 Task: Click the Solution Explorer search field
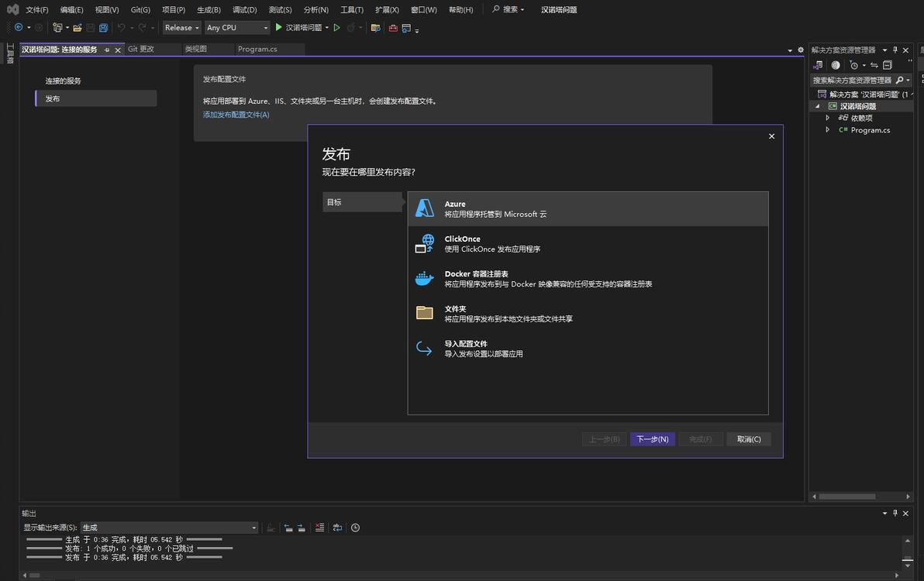coord(852,80)
